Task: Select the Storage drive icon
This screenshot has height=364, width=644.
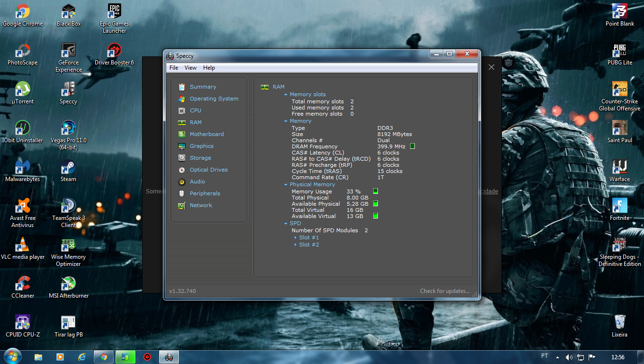Action: [182, 158]
